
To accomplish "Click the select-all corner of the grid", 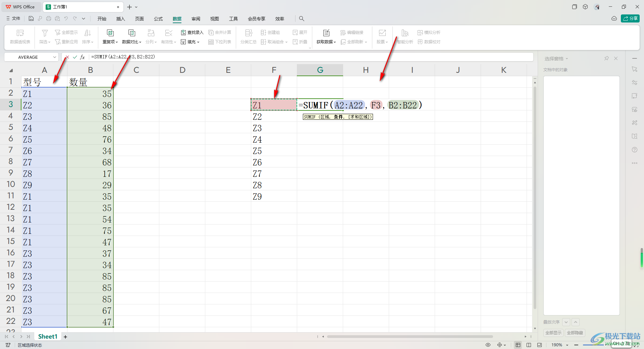I will [11, 70].
